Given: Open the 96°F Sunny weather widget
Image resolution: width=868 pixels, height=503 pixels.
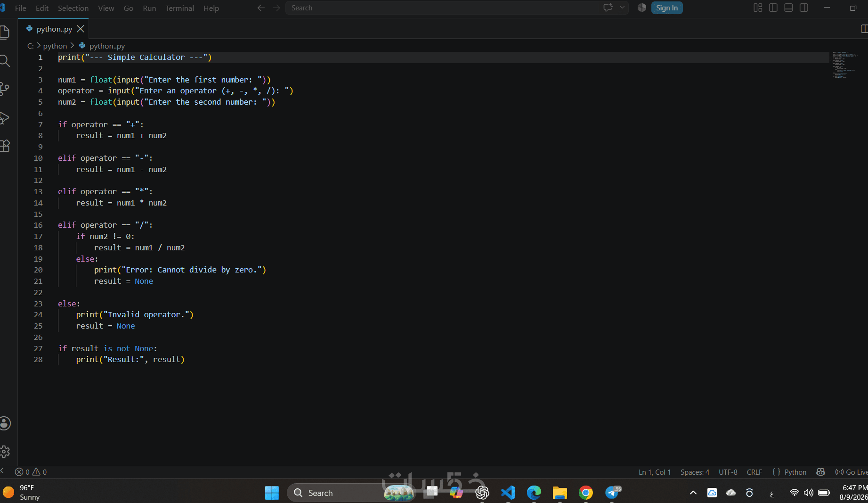Looking at the screenshot, I should tap(22, 493).
